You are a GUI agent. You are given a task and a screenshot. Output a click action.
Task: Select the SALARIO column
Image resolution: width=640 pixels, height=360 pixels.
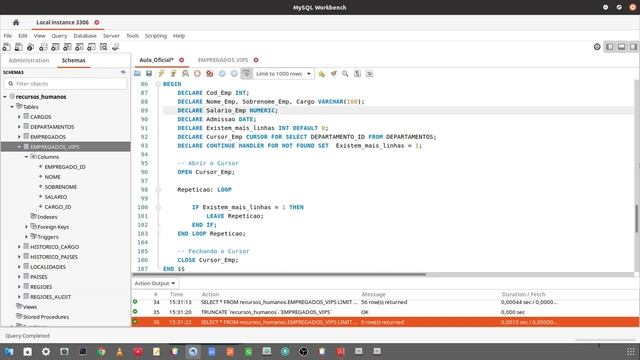(x=56, y=197)
